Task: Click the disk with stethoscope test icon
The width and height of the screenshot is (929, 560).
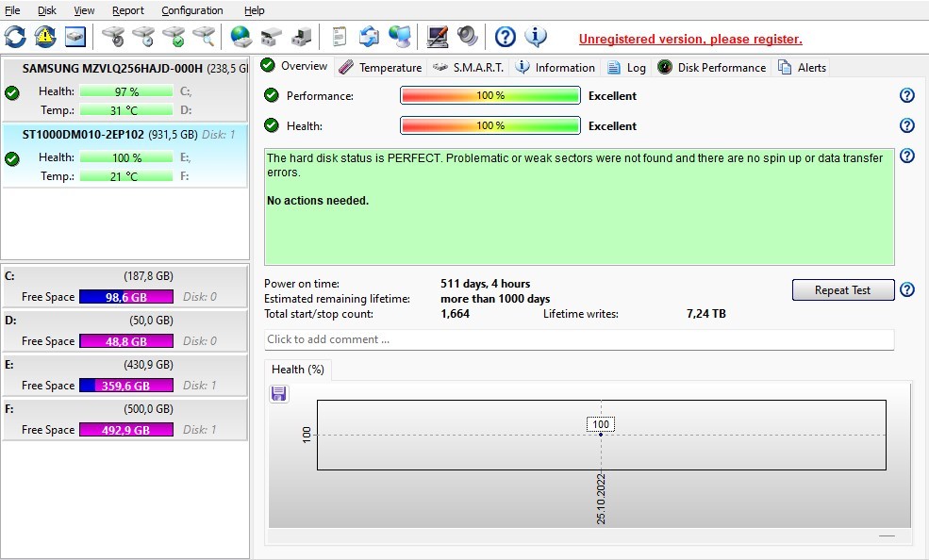Action: click(x=112, y=37)
